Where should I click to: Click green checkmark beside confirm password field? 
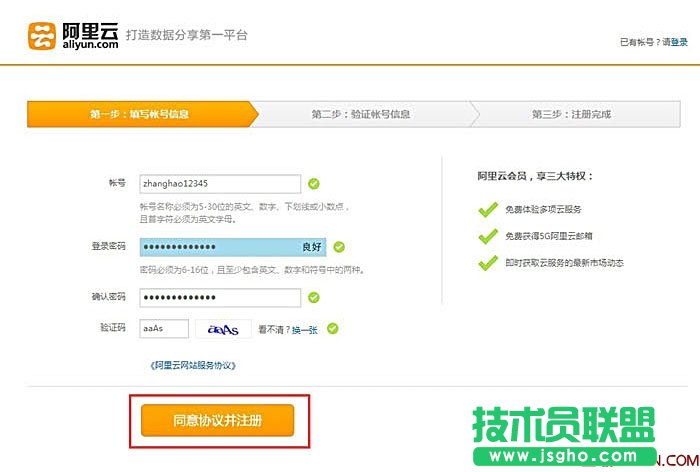tap(314, 297)
